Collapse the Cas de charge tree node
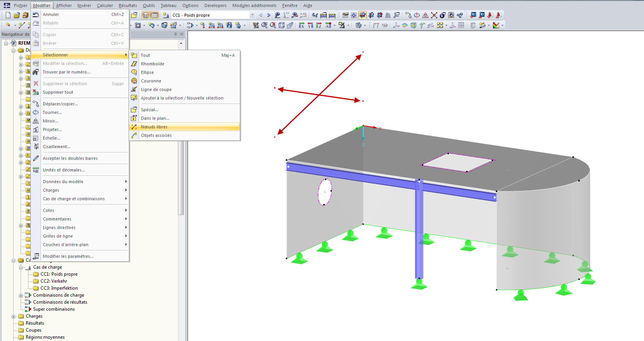Screen dimensions: 644x341 [21, 268]
